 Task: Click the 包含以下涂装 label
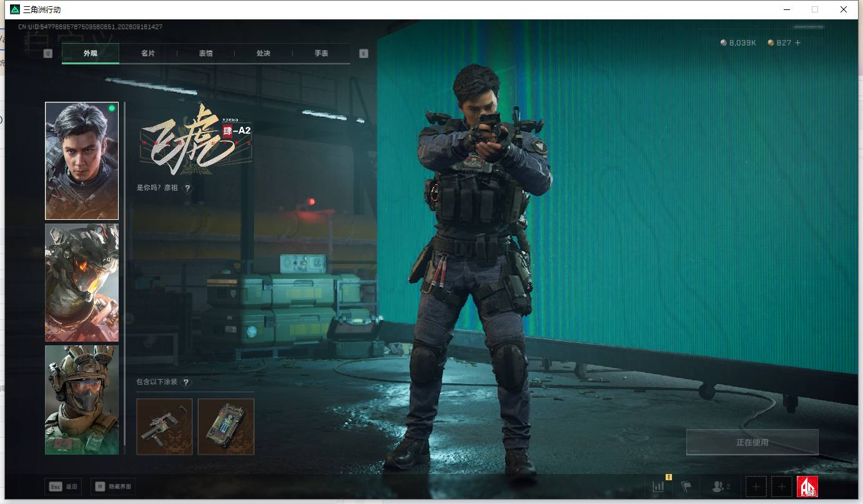pos(157,382)
